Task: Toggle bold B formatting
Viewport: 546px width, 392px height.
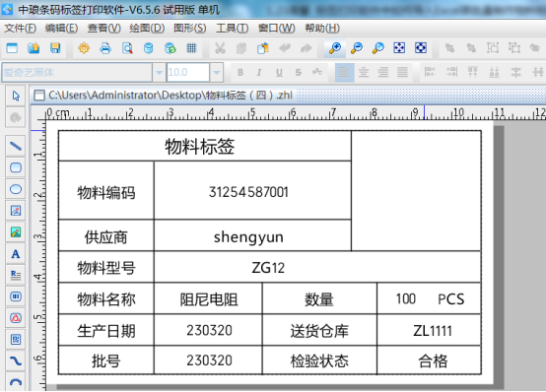Action: 240,73
